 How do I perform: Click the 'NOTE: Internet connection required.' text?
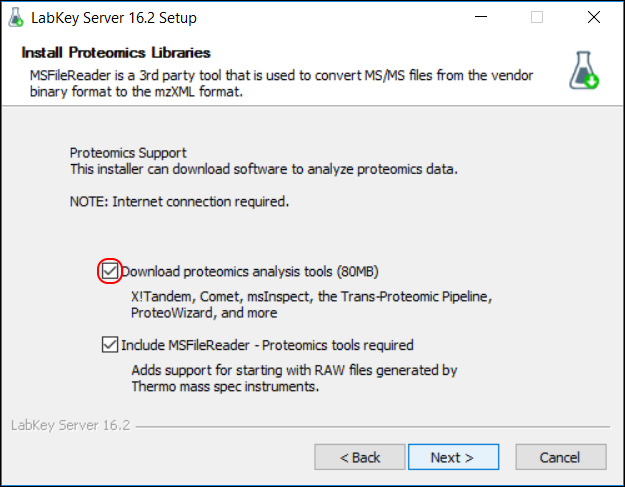(x=179, y=202)
